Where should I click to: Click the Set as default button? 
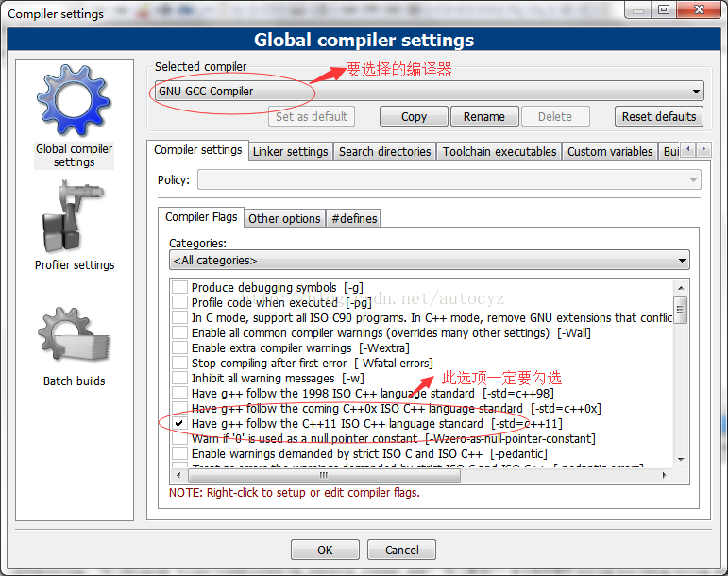312,116
